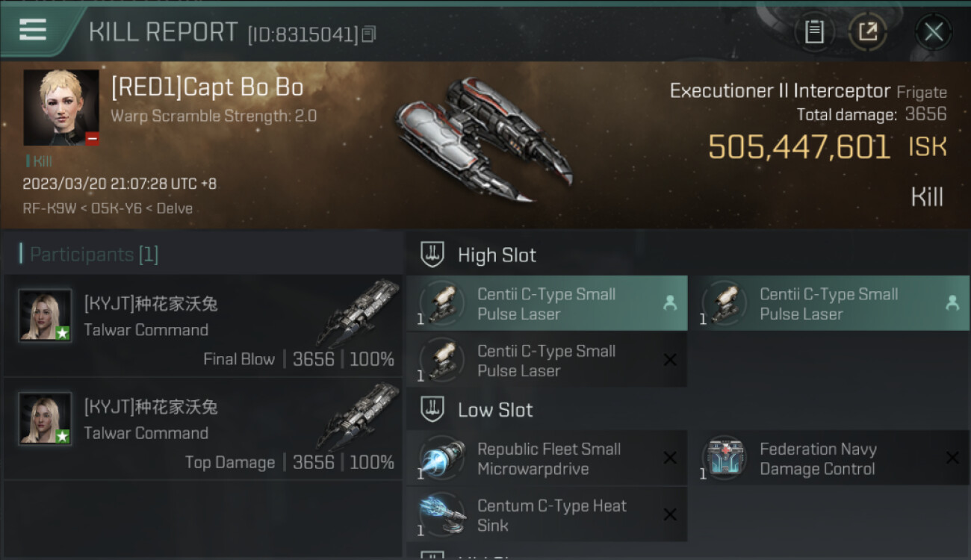View the Executioner II Interceptor ship image
This screenshot has width=971, height=560.
point(482,138)
